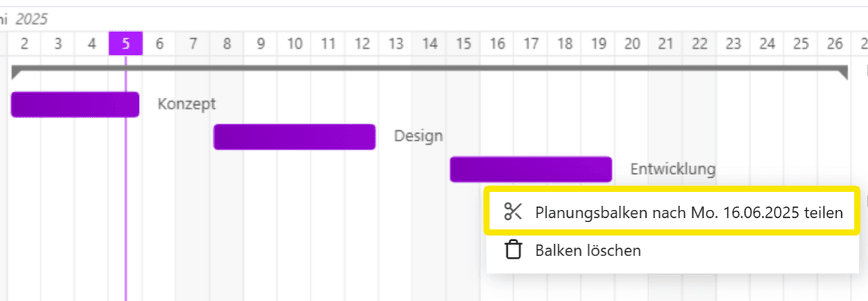Click day 19 in the date row
Screen dimensions: 868x301
pyautogui.click(x=598, y=43)
